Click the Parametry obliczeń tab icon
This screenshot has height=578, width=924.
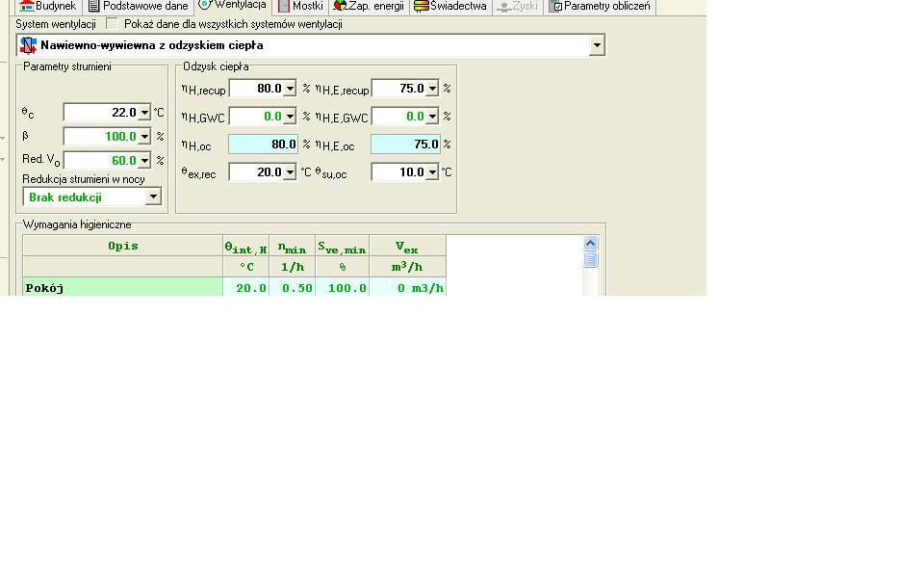(555, 6)
